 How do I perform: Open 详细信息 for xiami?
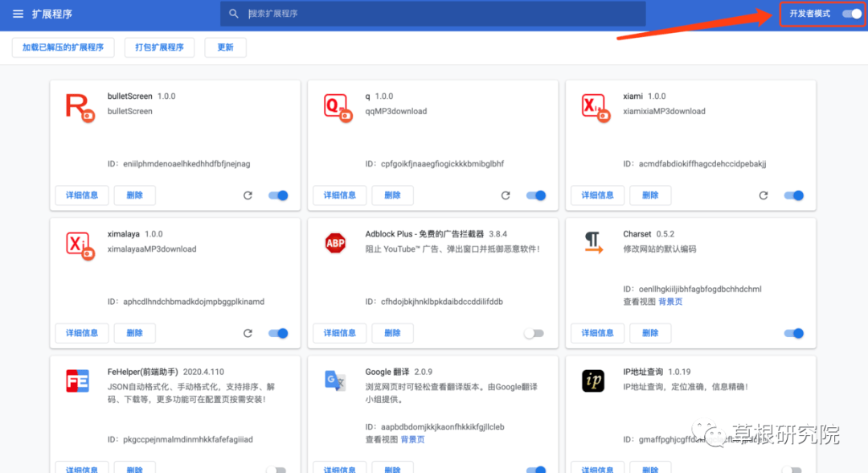click(597, 195)
